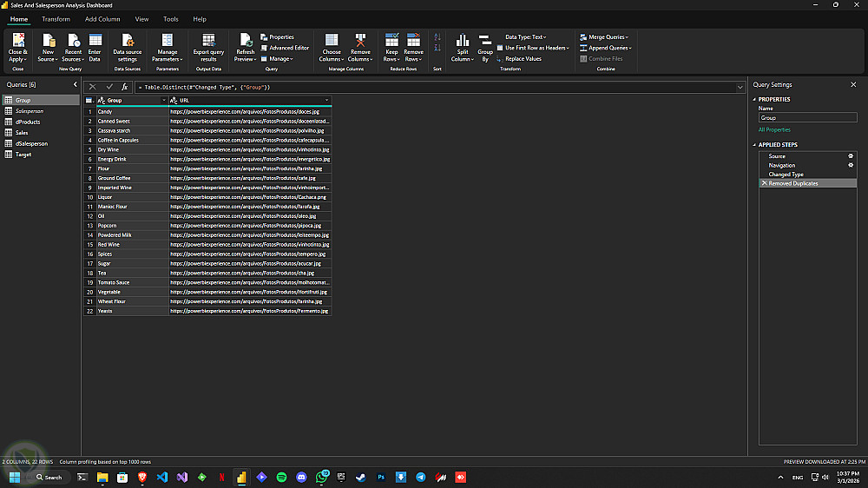The width and height of the screenshot is (868, 488).
Task: Sort descending with the Z-A icon
Action: tap(437, 48)
